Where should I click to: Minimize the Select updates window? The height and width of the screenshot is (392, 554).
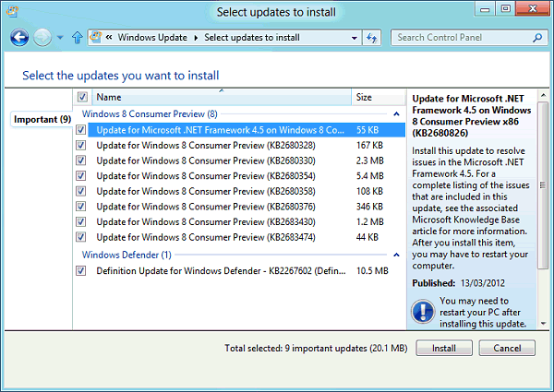485,9
